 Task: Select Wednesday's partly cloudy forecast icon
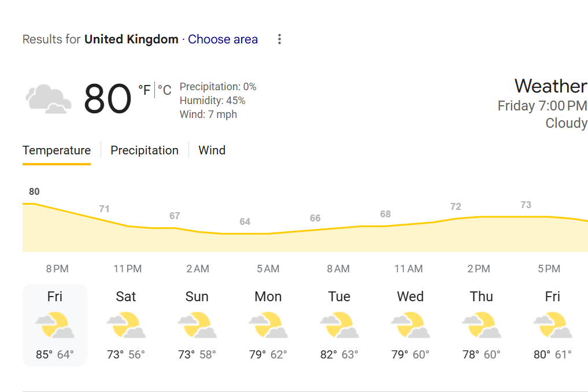411,325
